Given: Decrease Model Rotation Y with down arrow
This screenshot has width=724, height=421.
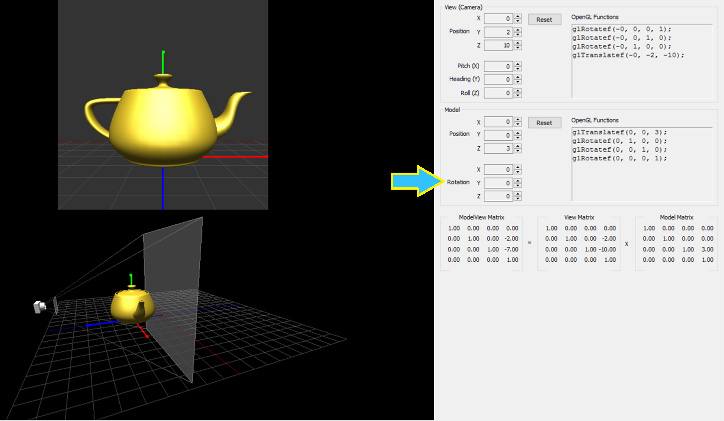Looking at the screenshot, I should (518, 186).
